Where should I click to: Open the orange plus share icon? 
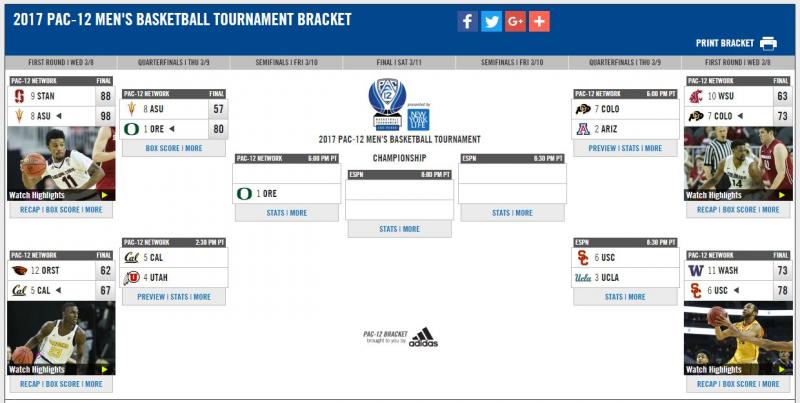pyautogui.click(x=539, y=21)
